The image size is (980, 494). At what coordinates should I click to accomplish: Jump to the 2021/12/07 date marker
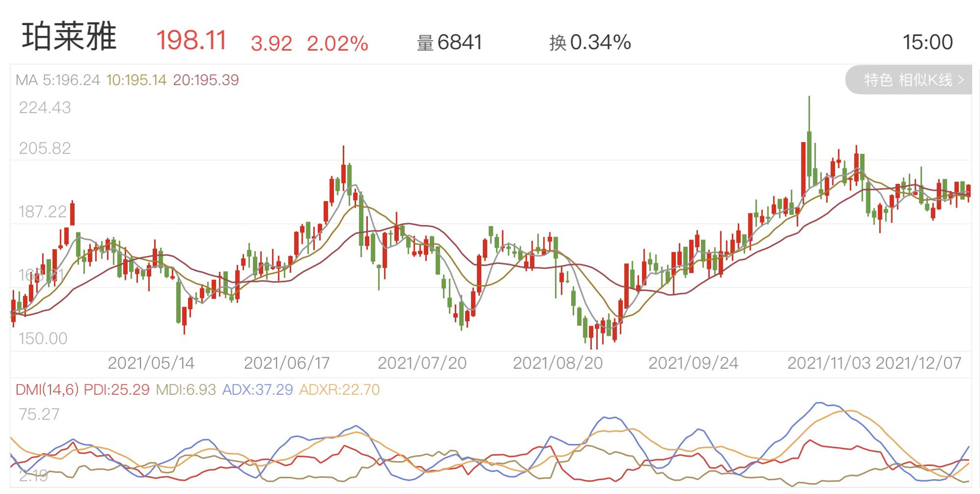[919, 363]
